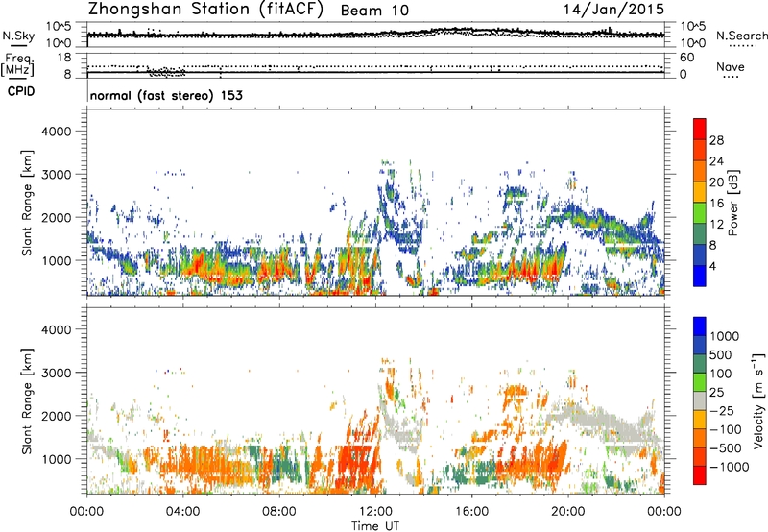The height and width of the screenshot is (532, 768).
Task: Click the 08:00 time tick label
Action: 279,512
